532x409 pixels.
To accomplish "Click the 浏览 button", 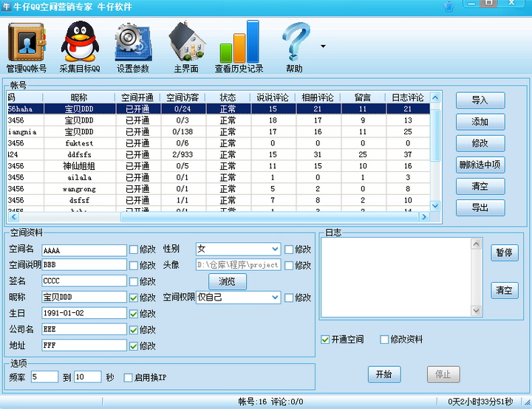I will click(228, 281).
